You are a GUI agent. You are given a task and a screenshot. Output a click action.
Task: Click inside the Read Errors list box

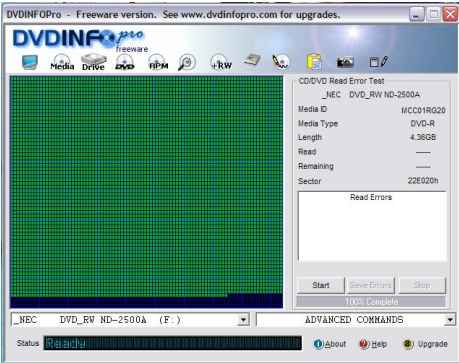[x=372, y=227]
